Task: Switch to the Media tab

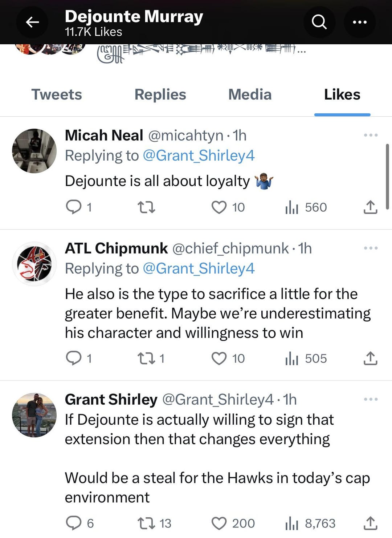Action: (x=250, y=94)
